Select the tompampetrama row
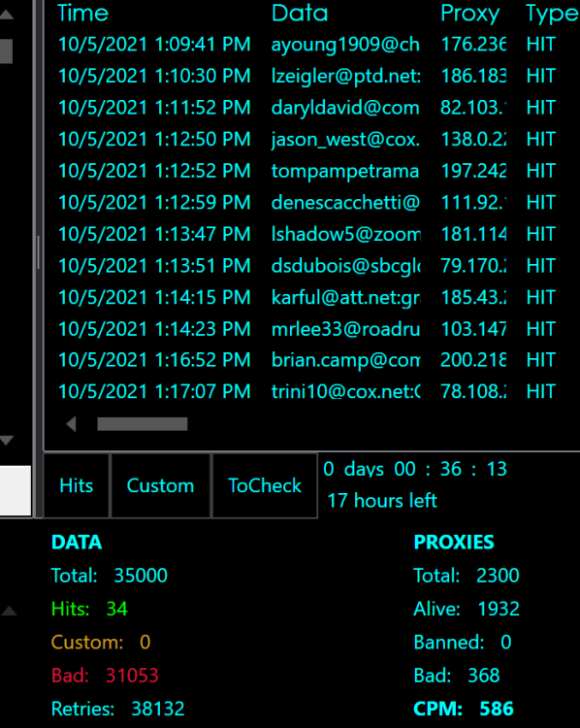The width and height of the screenshot is (580, 728). [311, 171]
